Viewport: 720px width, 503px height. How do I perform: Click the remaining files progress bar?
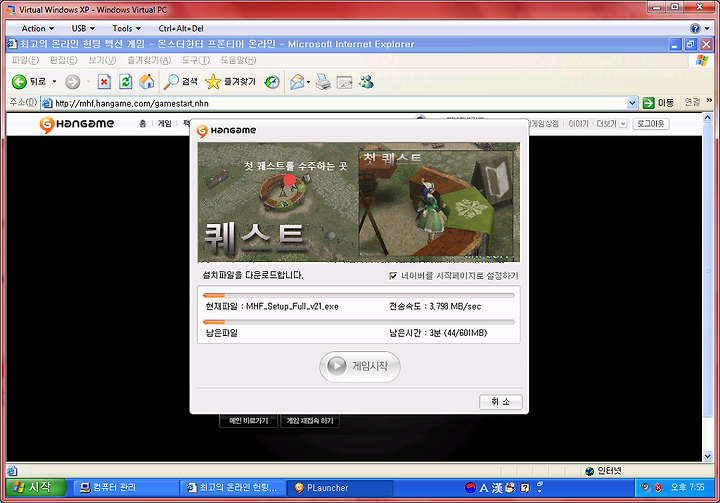click(x=359, y=322)
